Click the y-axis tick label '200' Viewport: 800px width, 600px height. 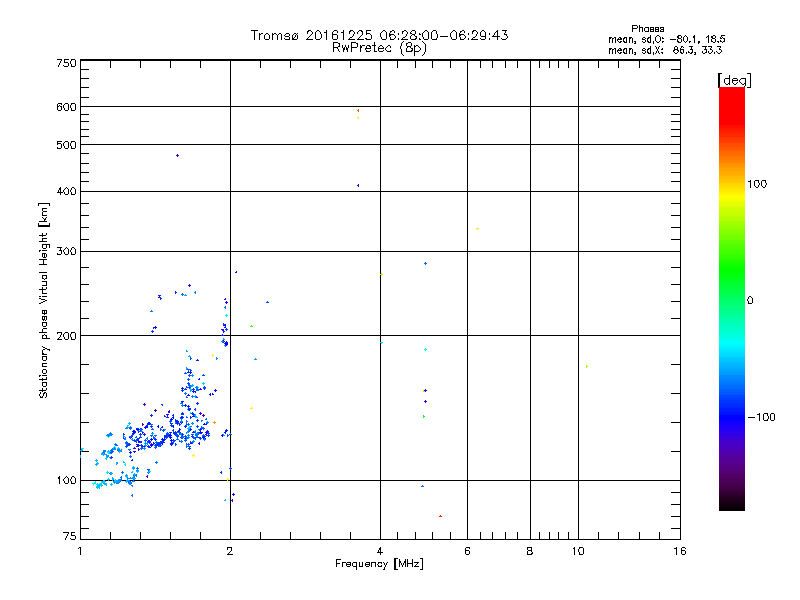[66, 336]
